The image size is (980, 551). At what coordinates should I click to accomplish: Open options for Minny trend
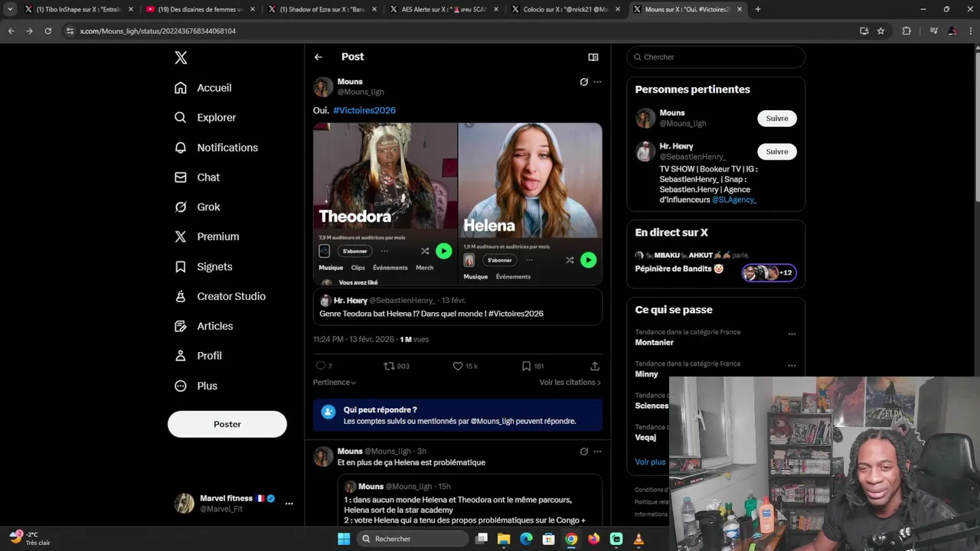(792, 365)
